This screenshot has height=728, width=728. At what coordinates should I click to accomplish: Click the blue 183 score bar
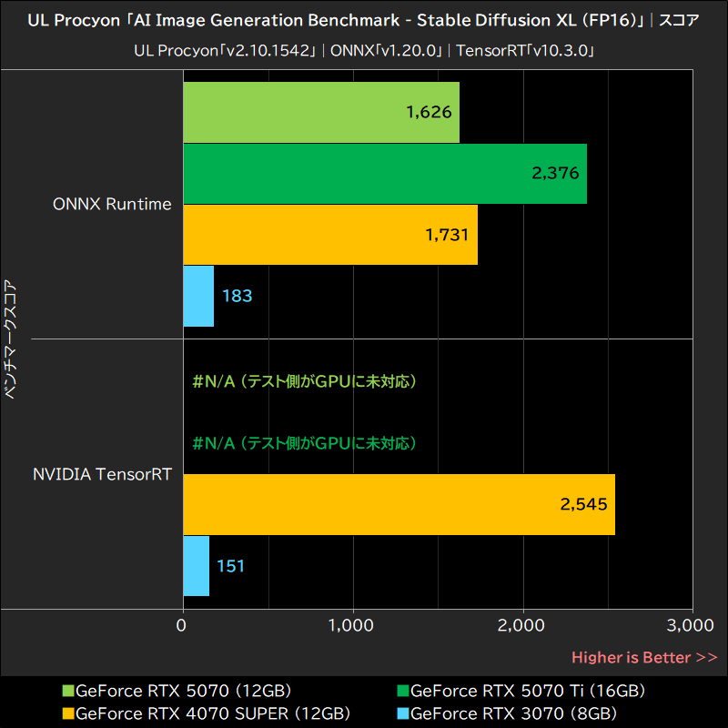(x=197, y=296)
